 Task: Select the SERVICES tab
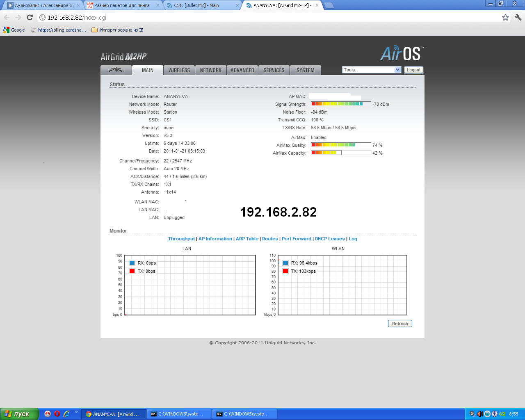pos(274,70)
